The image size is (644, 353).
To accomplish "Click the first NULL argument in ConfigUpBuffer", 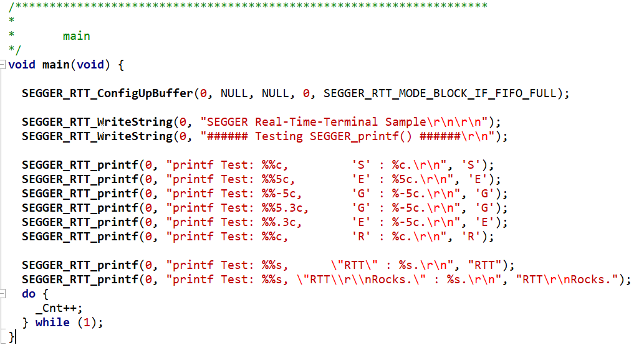I will pyautogui.click(x=234, y=93).
